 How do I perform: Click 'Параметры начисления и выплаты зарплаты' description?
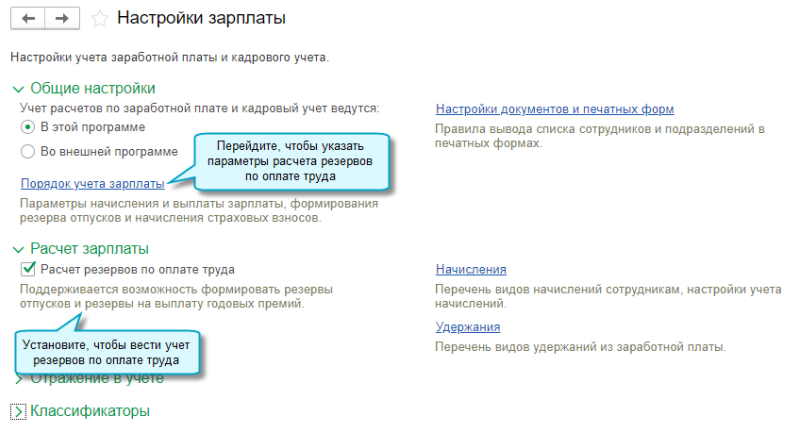[x=199, y=211]
